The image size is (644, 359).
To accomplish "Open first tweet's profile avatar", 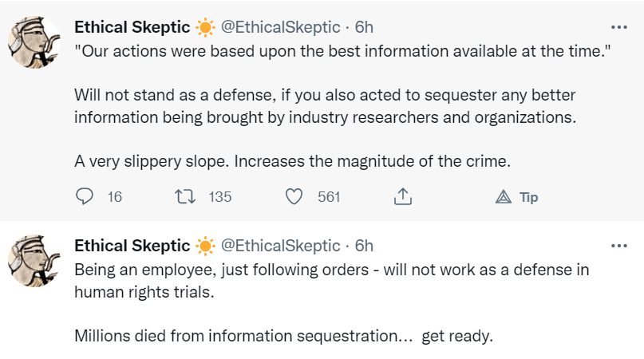I will click(x=35, y=41).
